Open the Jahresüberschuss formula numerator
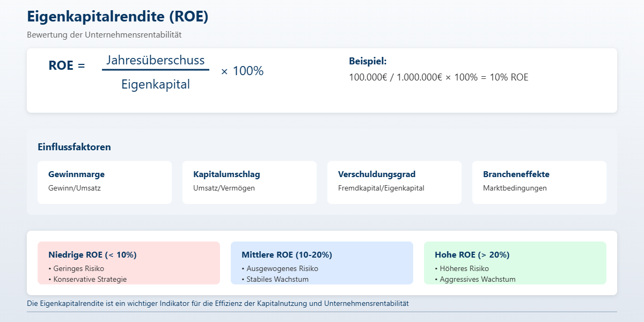Viewport: 644px width, 322px height. [x=156, y=61]
